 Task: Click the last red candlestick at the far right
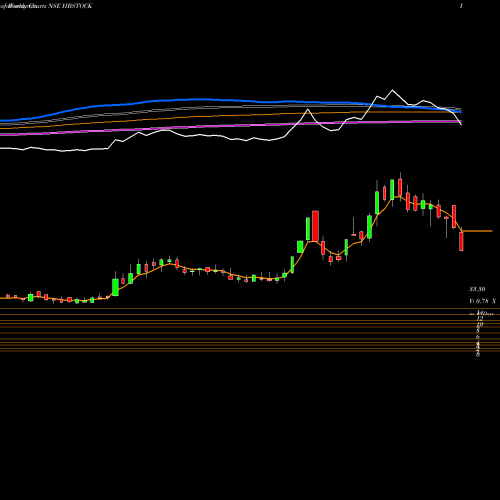(x=461, y=241)
